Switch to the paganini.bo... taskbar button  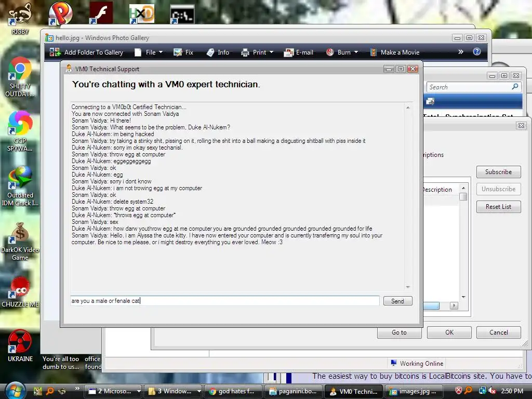(x=294, y=391)
